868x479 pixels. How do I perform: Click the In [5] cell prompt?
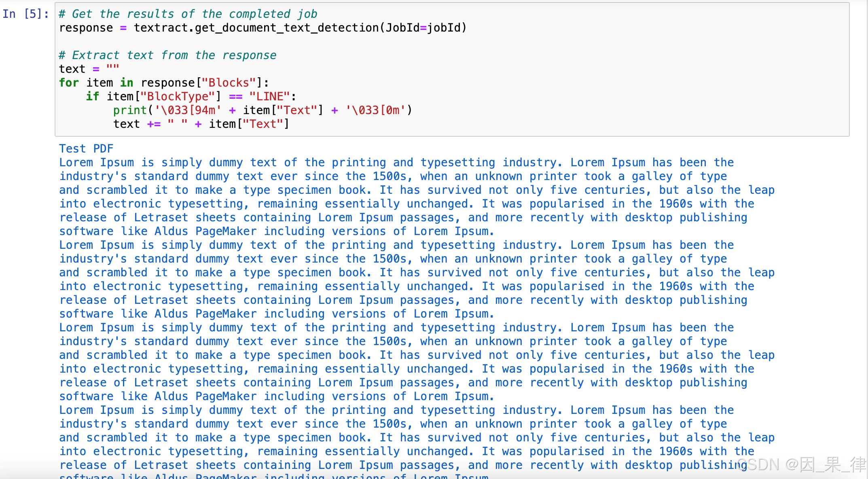pos(25,14)
